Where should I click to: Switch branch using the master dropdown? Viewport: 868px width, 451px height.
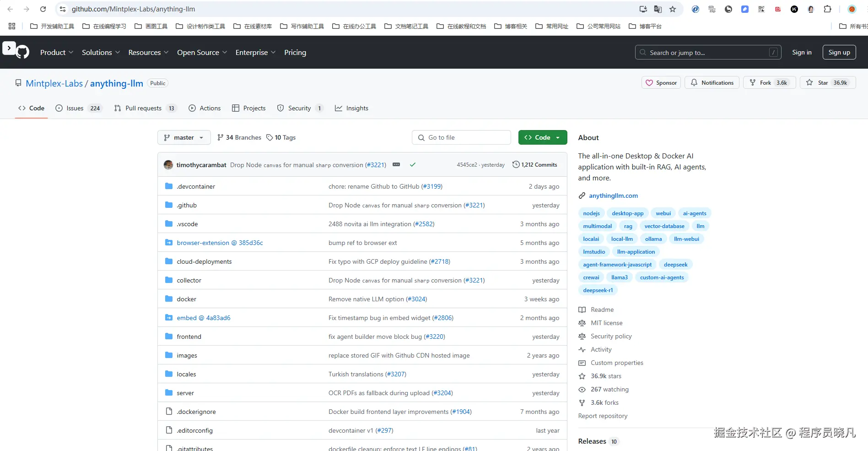pos(184,137)
